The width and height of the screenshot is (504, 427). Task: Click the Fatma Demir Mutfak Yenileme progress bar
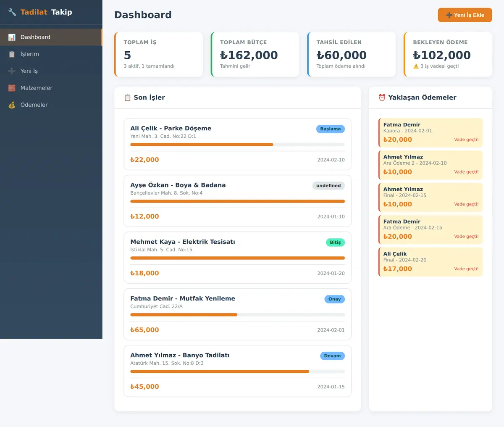click(237, 315)
